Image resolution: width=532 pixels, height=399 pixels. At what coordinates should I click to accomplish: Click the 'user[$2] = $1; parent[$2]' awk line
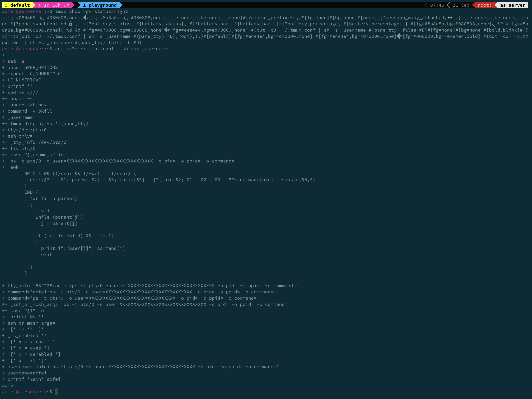(173, 180)
